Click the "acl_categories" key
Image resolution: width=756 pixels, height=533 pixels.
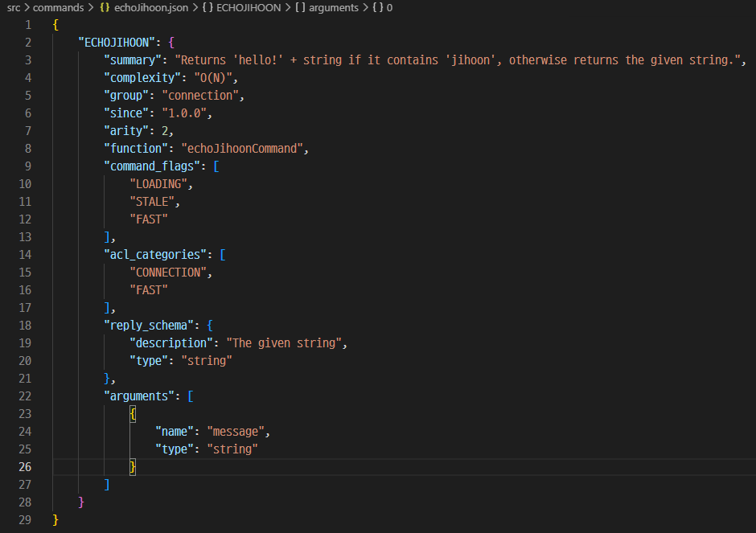point(155,255)
